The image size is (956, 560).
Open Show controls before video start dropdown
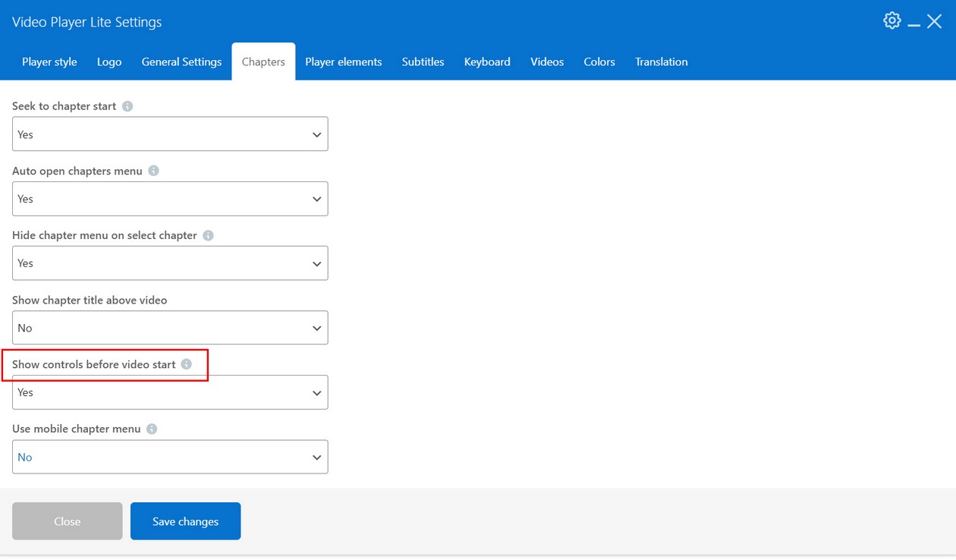(x=170, y=392)
